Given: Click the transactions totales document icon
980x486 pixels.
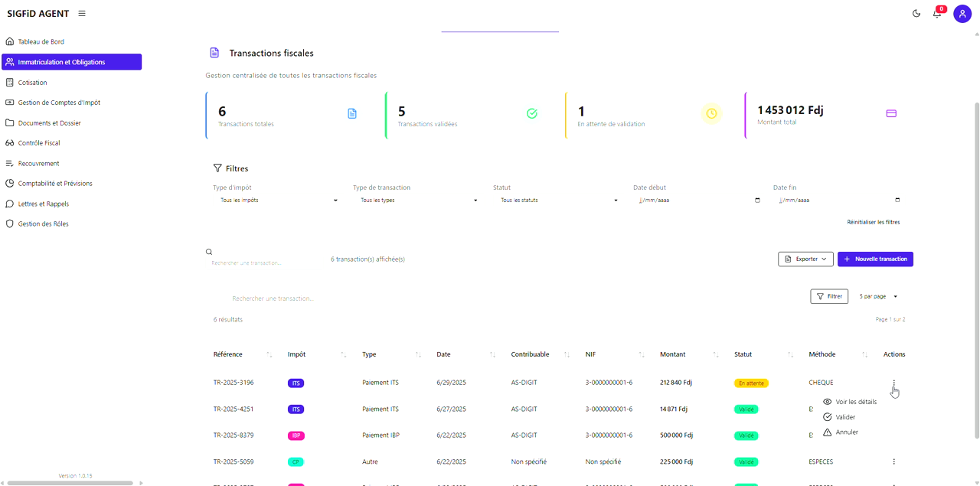Looking at the screenshot, I should [352, 113].
